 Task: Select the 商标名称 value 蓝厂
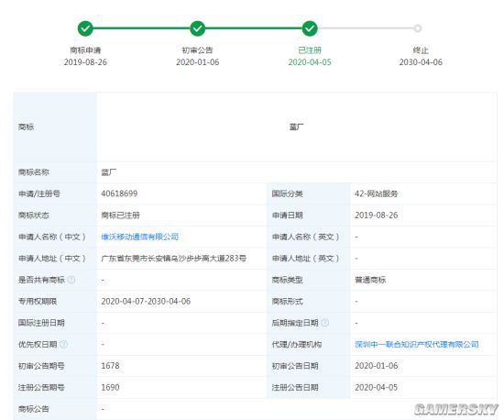[109, 172]
